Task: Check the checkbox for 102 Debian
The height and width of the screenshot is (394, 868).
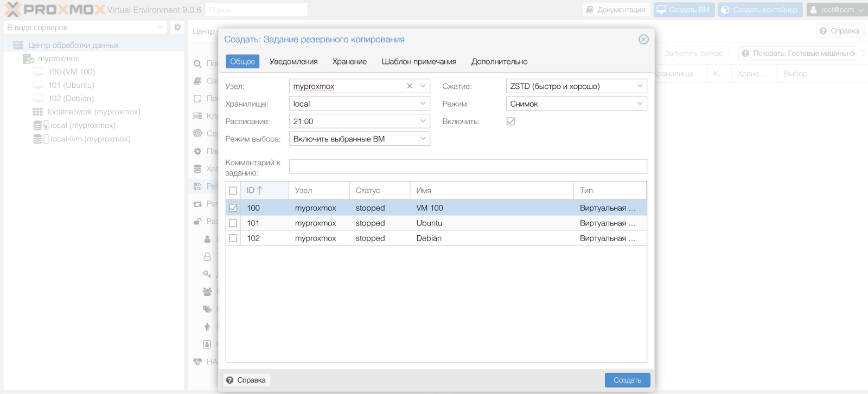Action: coord(233,238)
